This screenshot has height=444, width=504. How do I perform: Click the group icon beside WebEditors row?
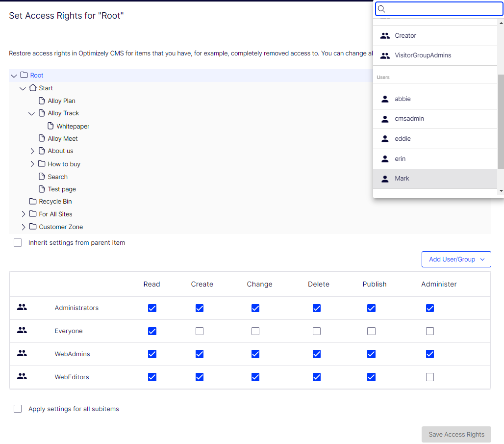[x=22, y=376]
